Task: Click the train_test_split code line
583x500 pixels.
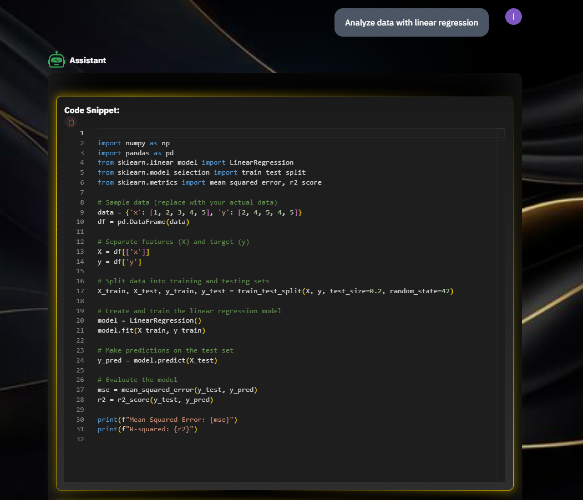Action: pyautogui.click(x=275, y=291)
